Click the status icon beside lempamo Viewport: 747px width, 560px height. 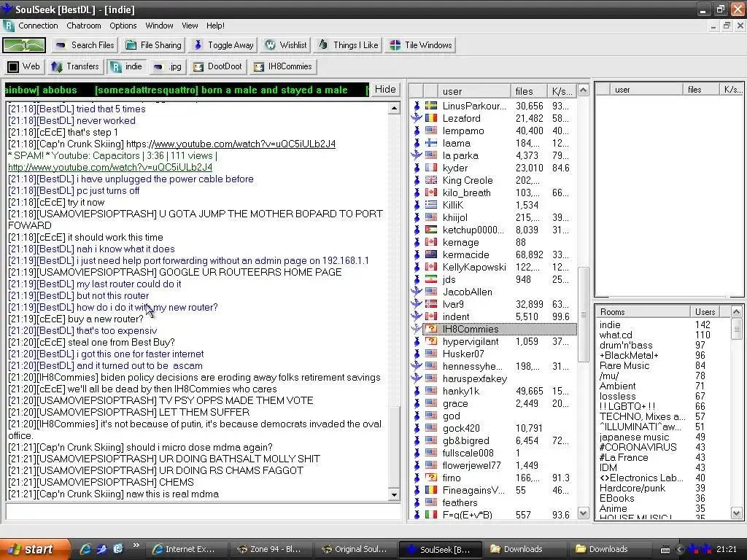click(x=417, y=131)
